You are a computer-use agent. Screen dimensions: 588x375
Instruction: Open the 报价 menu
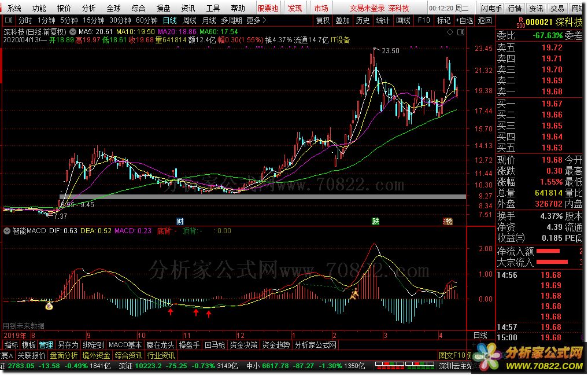tap(64, 8)
